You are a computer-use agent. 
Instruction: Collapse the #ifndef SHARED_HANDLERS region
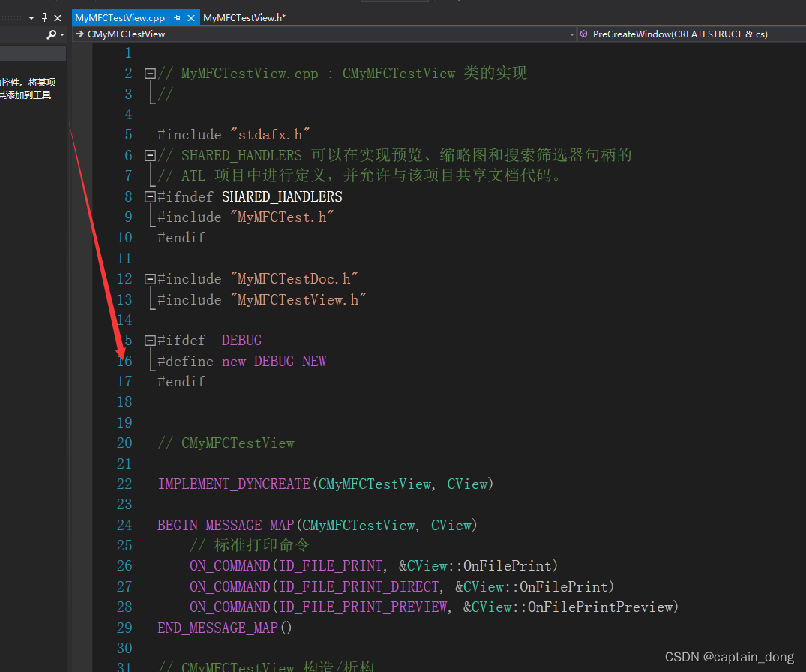click(150, 196)
